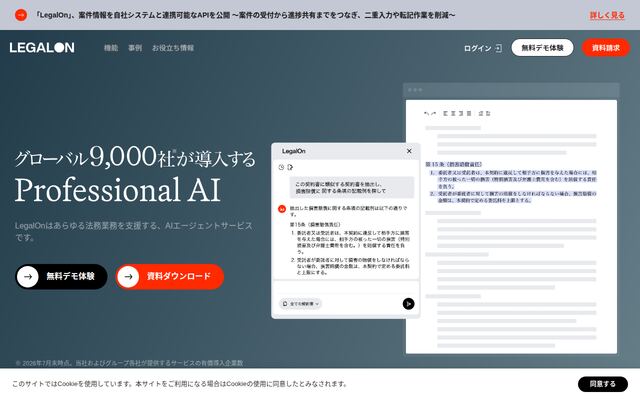Click redo arrow in document toolbar
Screen dimensions: 640x400
pyautogui.click(x=433, y=113)
